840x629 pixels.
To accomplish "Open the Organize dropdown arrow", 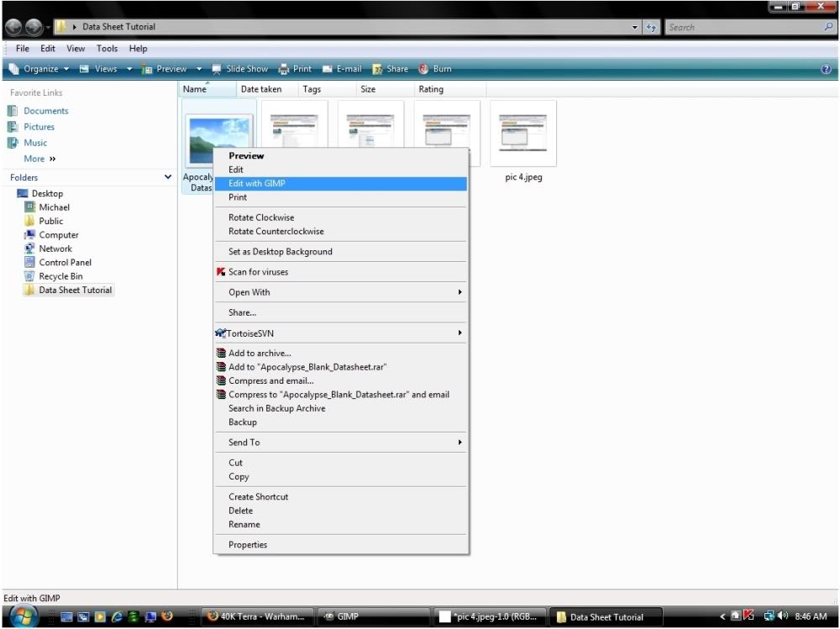I will (66, 69).
